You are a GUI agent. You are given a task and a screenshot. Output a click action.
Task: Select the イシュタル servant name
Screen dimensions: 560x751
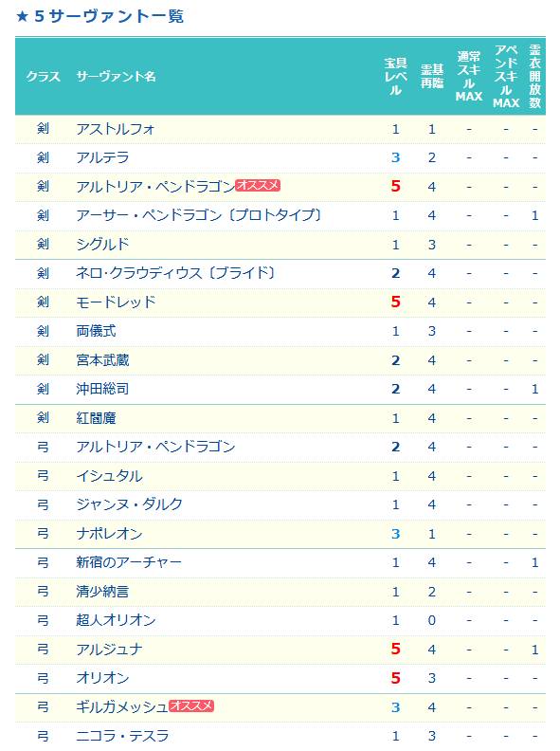click(109, 476)
